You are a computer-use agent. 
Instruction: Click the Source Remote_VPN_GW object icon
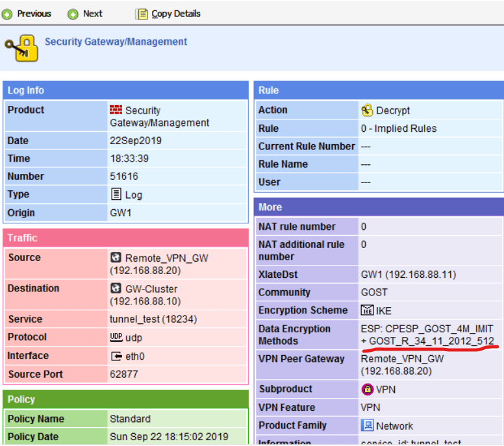[x=116, y=257]
